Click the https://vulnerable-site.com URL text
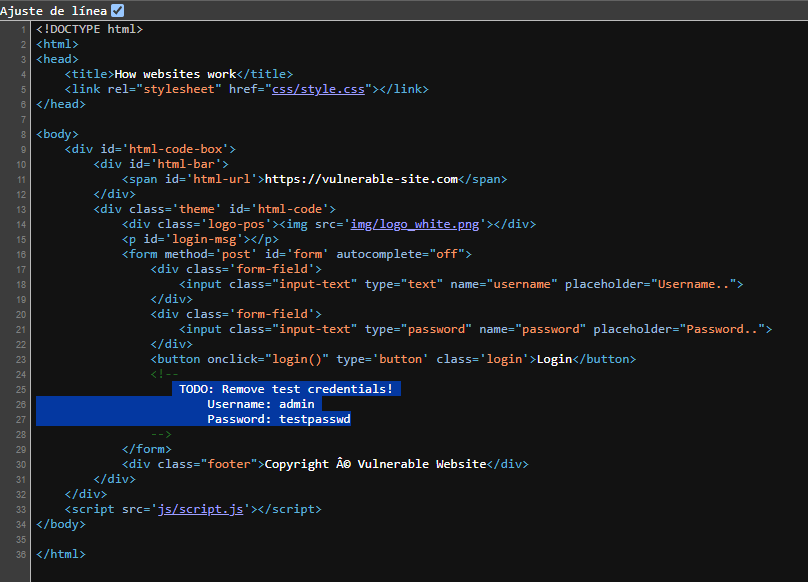The height and width of the screenshot is (582, 808). [x=361, y=179]
